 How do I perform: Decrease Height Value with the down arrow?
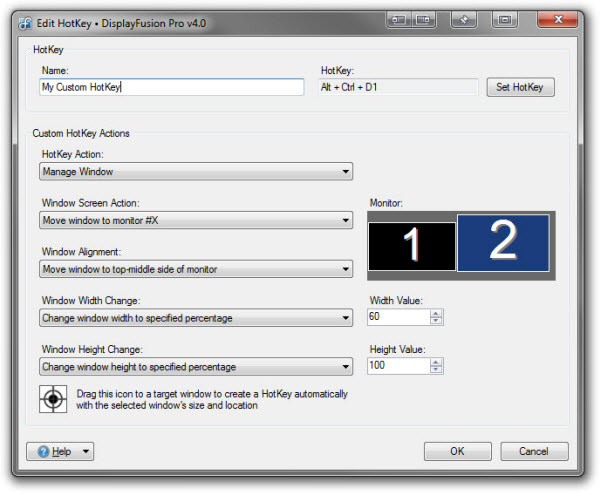tap(436, 371)
